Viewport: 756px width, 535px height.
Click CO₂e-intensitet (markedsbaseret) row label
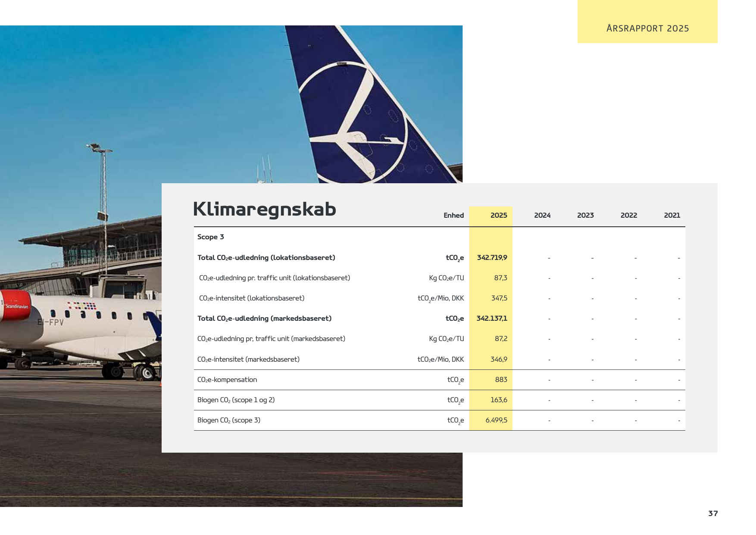pos(248,360)
